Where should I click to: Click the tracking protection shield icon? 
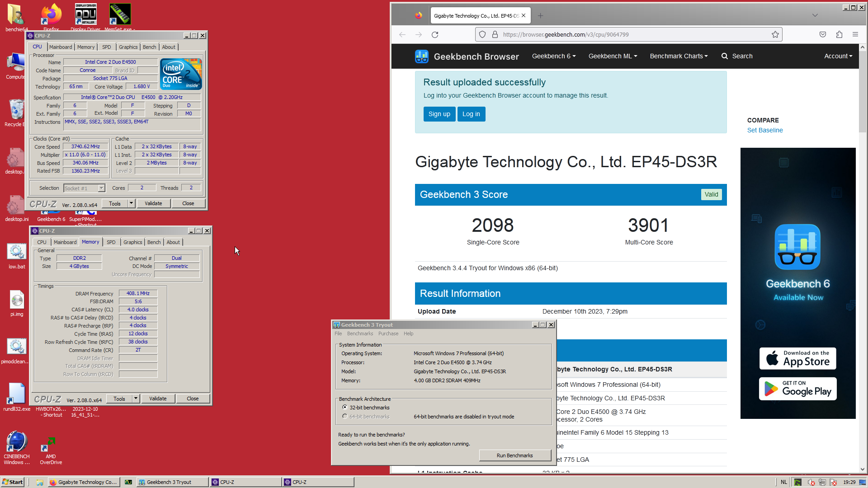(482, 34)
